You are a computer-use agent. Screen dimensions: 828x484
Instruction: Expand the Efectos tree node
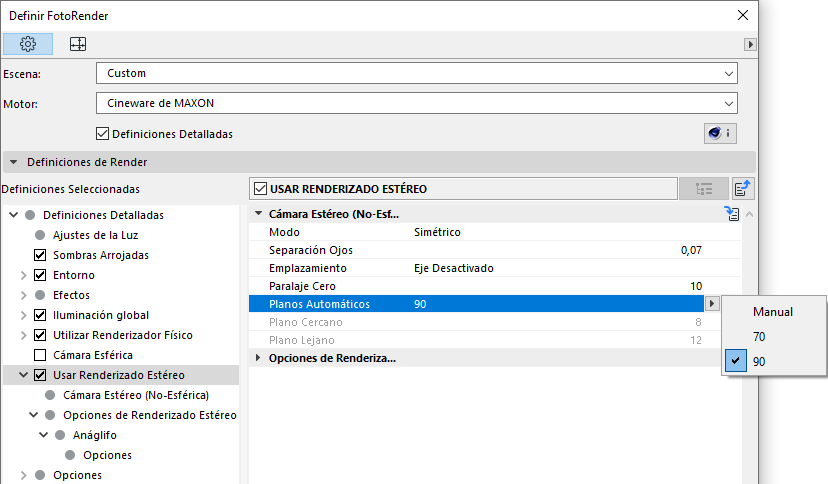23,295
